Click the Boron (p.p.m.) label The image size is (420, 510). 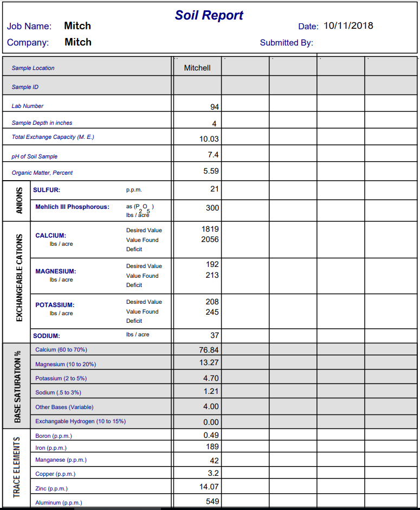tap(54, 436)
